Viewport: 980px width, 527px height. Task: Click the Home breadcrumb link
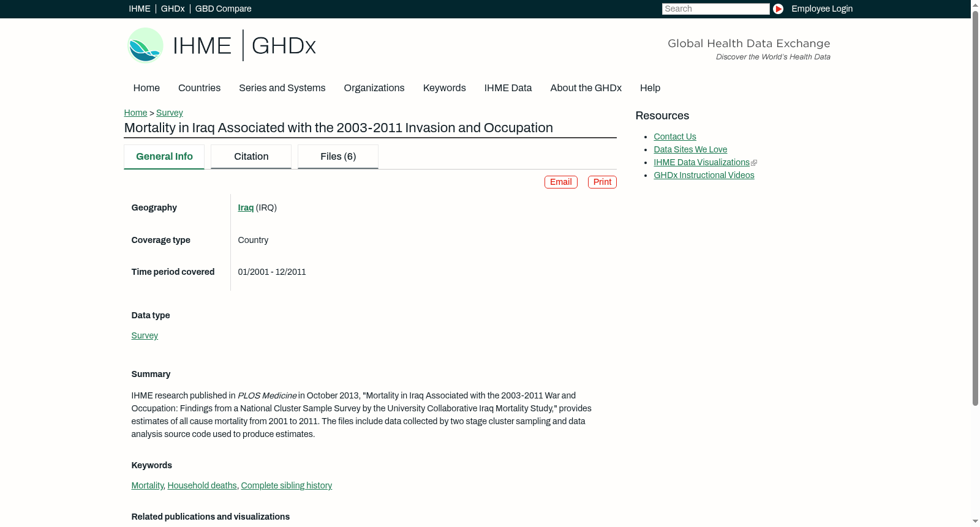pos(135,113)
